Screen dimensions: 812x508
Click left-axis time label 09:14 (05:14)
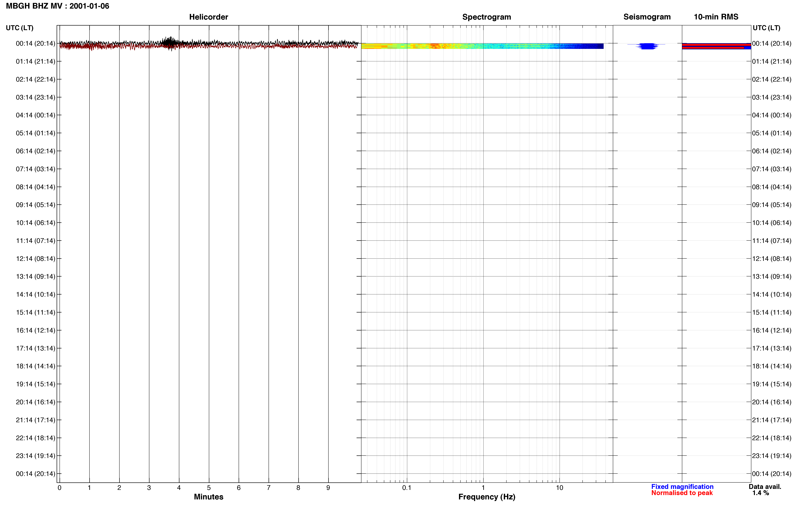pyautogui.click(x=35, y=205)
